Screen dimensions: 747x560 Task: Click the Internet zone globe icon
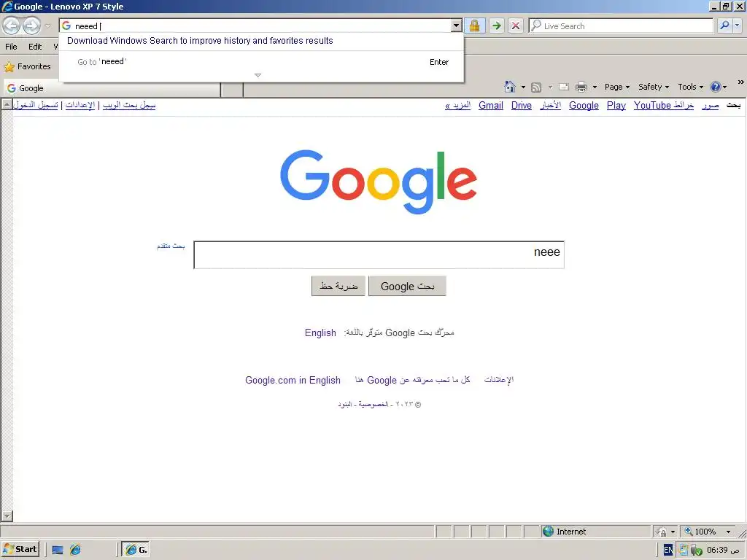click(x=548, y=532)
